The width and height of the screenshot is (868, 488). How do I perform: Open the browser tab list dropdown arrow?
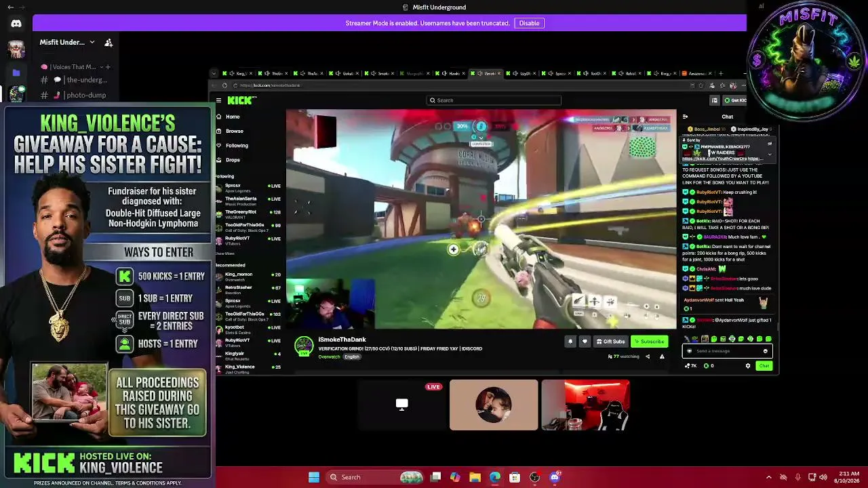[x=214, y=73]
